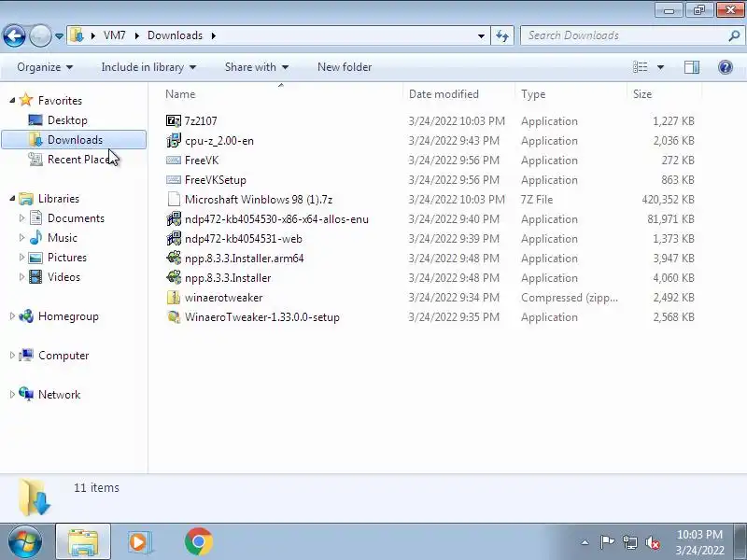Screen dimensions: 747x560
Task: Open the Music library
Action: coord(62,238)
